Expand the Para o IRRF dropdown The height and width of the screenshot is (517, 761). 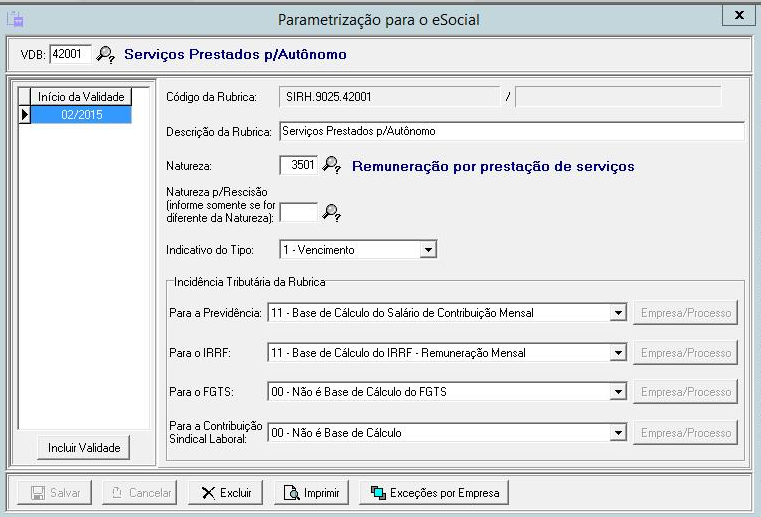click(x=617, y=353)
